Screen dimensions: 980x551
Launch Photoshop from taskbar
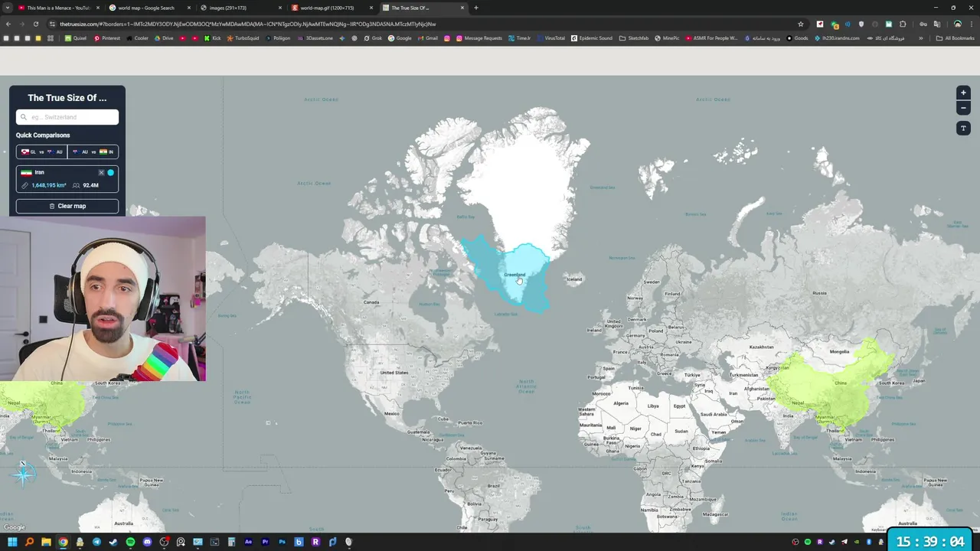282,542
